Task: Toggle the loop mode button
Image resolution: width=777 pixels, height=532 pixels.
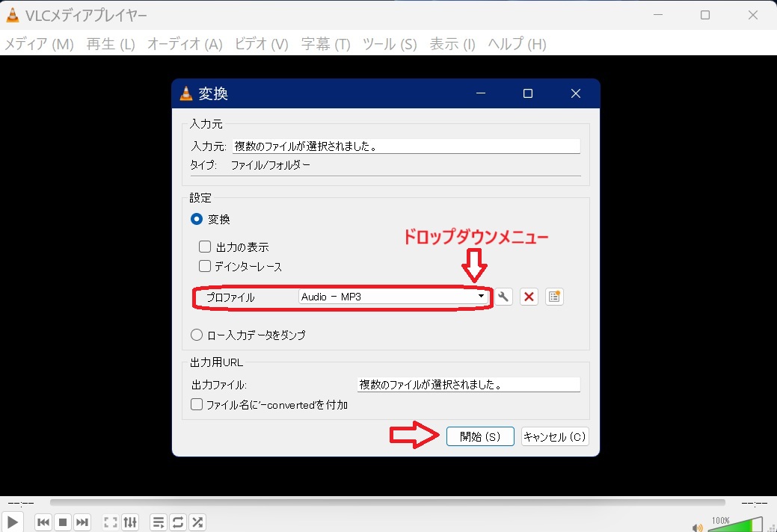Action: click(x=178, y=522)
